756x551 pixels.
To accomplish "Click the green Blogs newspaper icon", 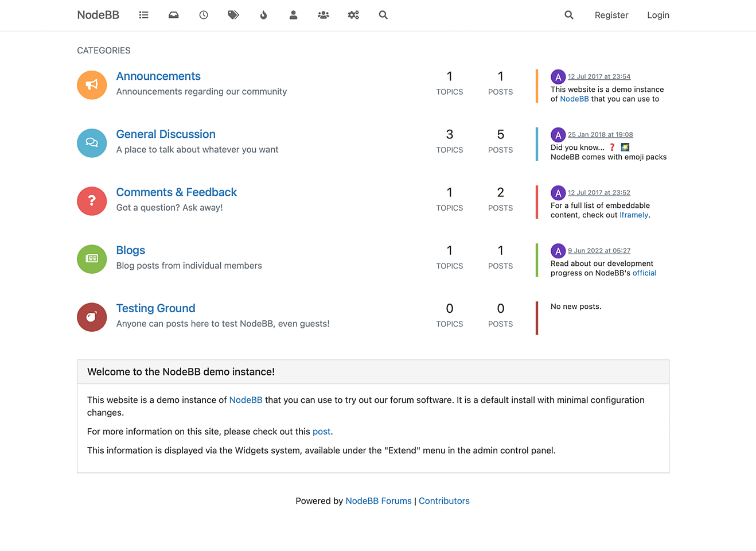I will [92, 259].
